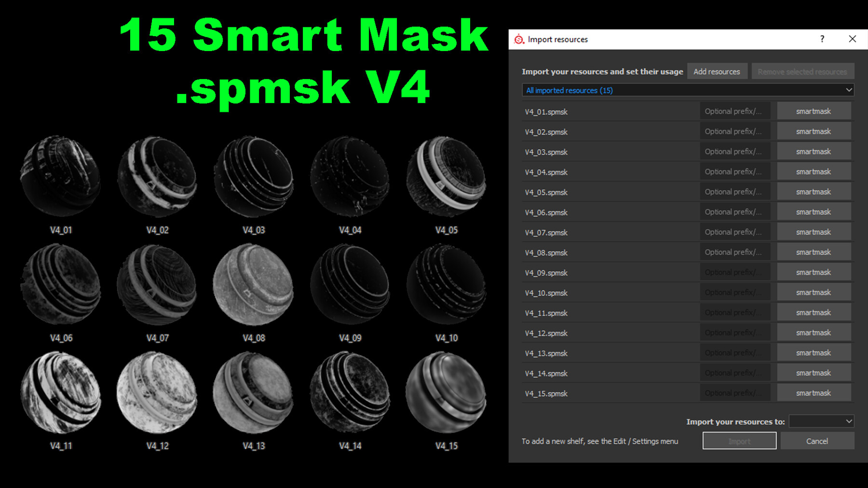
Task: Click the help question mark icon
Action: (x=823, y=39)
